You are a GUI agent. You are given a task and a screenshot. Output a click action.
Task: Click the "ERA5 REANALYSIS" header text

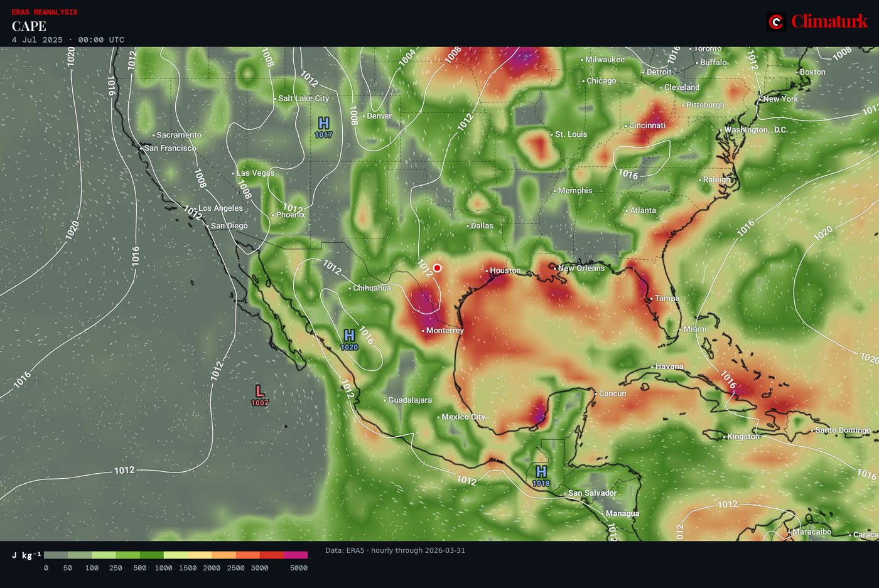45,12
